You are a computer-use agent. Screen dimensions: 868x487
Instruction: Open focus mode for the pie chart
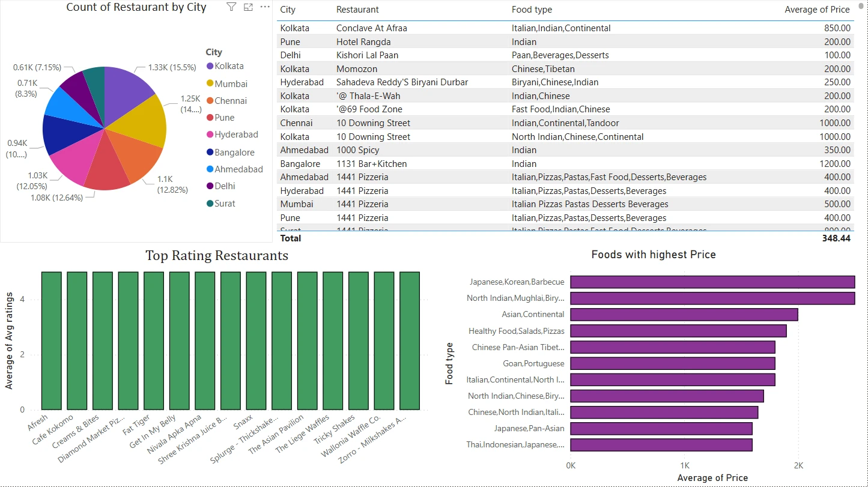click(248, 7)
